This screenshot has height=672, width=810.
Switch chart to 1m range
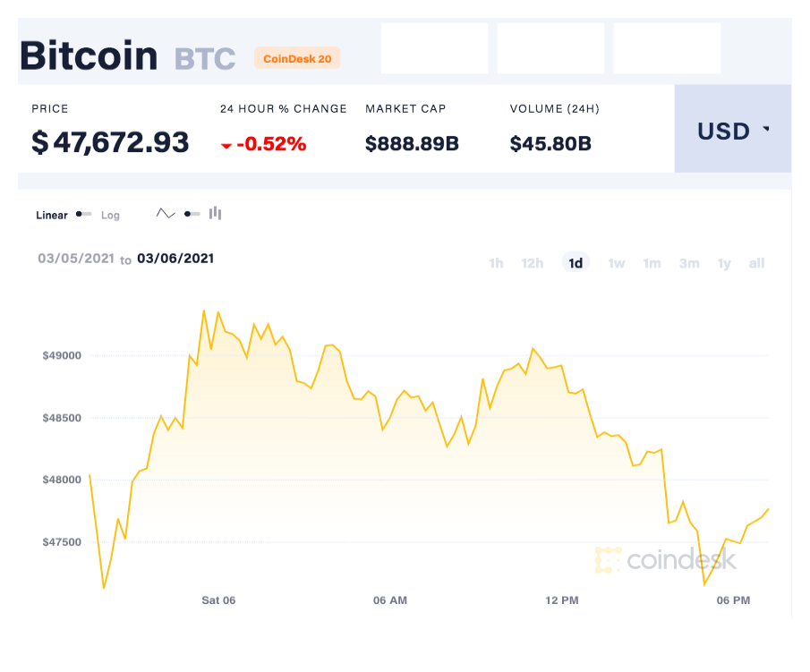pos(652,263)
